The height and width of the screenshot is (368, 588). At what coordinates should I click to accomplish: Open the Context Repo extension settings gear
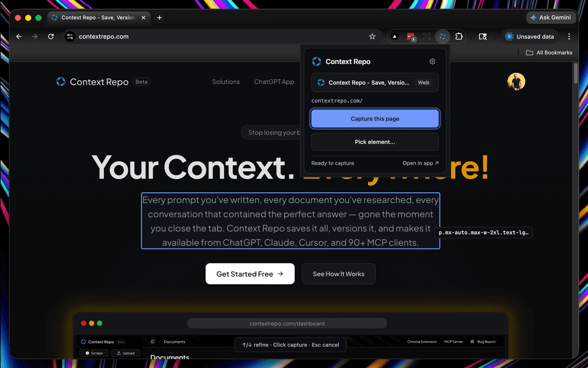432,62
